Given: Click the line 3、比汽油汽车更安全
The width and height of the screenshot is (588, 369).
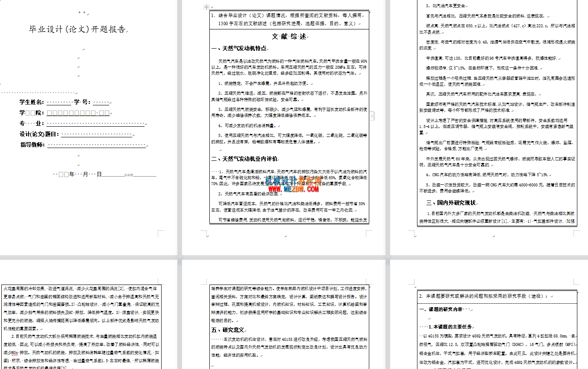Looking at the screenshot, I should pos(446,6).
